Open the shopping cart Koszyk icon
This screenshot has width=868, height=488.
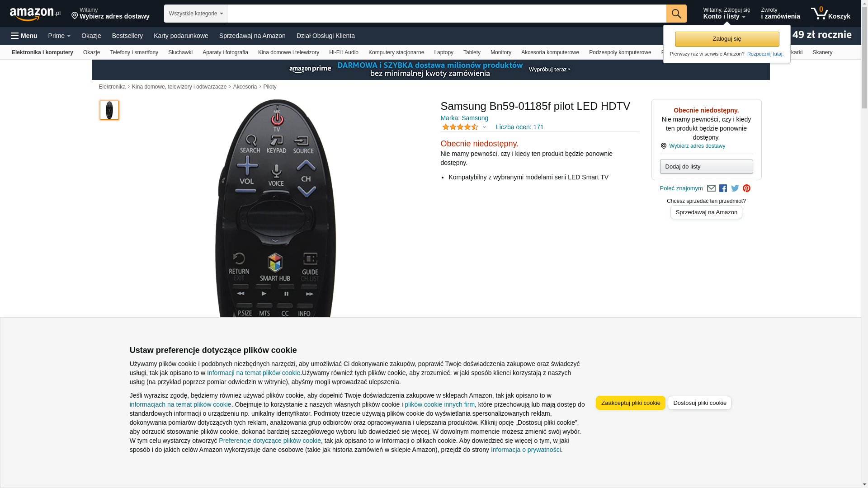830,14
